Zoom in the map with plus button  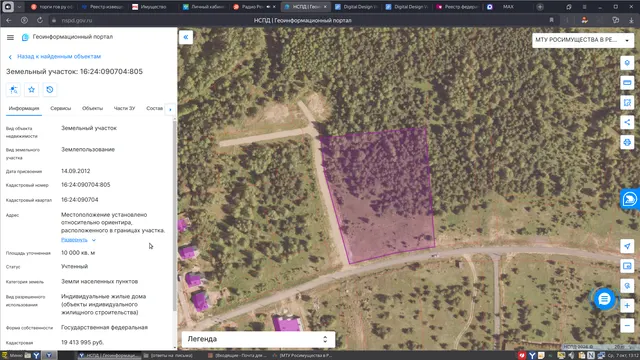627,306
